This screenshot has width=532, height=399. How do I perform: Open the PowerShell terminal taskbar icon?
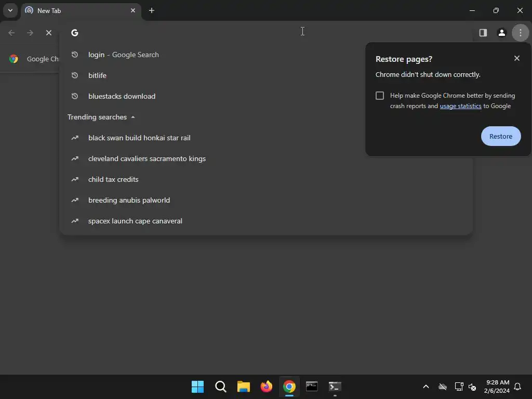pyautogui.click(x=335, y=387)
